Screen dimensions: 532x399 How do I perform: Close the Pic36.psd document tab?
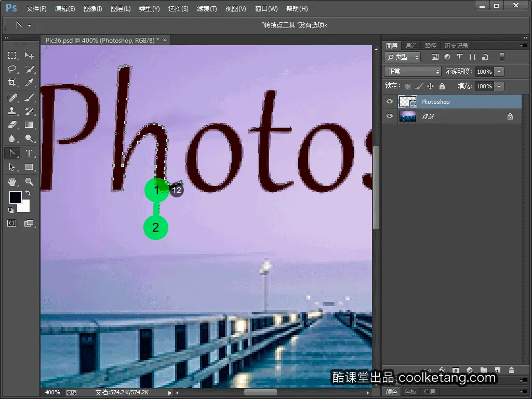(x=165, y=40)
